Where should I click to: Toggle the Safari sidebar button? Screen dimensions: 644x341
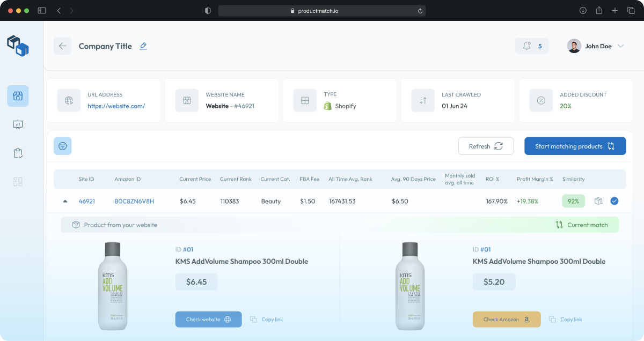click(42, 11)
